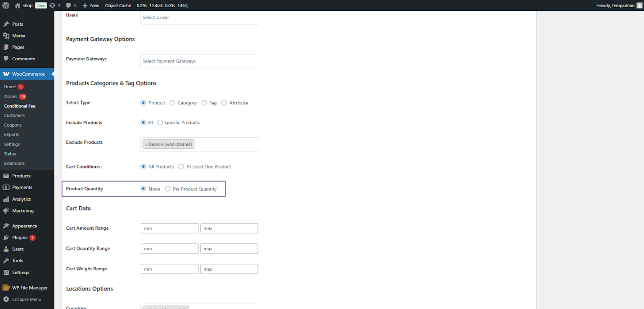The width and height of the screenshot is (644, 309).
Task: Enable Per Product Quantity option
Action: [168, 189]
